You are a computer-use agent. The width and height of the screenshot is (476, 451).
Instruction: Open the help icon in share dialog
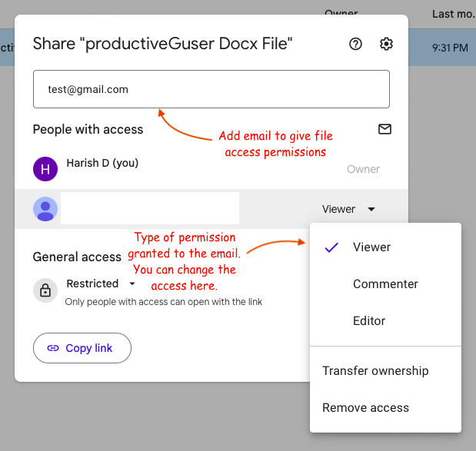355,44
